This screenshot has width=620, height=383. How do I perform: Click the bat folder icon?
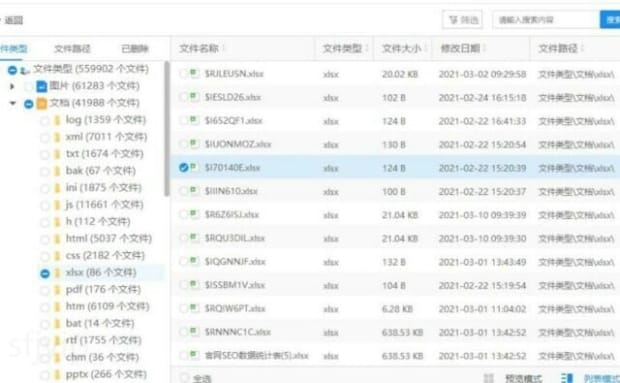tap(57, 324)
